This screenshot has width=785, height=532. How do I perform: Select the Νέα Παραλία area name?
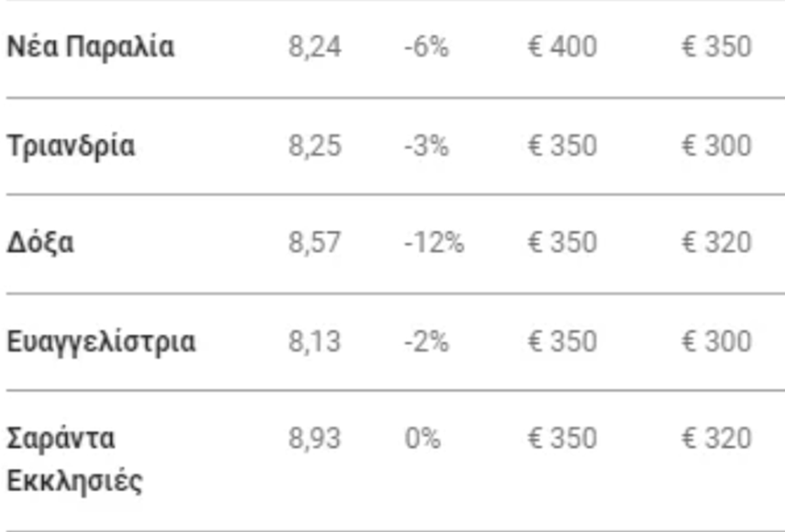point(90,47)
